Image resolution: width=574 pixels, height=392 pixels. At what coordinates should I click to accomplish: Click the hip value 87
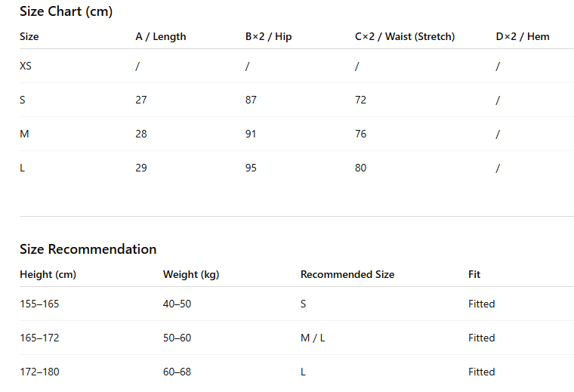pyautogui.click(x=251, y=100)
